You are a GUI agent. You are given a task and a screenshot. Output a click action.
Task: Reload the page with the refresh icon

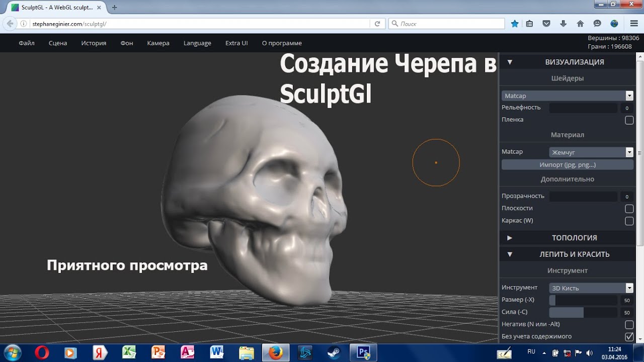pyautogui.click(x=377, y=24)
